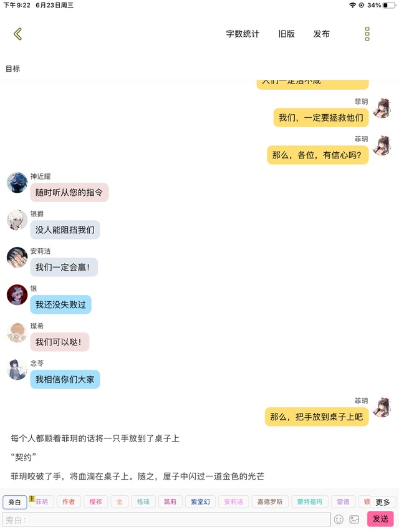Expand the 更多 roles list
Viewport: 399px width, 532px height.
coord(383,502)
